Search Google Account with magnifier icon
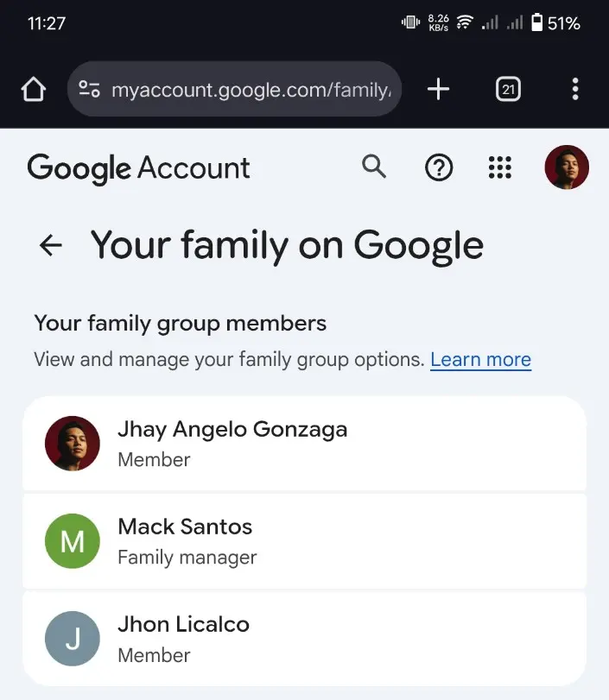Screen dimensions: 609x700 (374, 167)
